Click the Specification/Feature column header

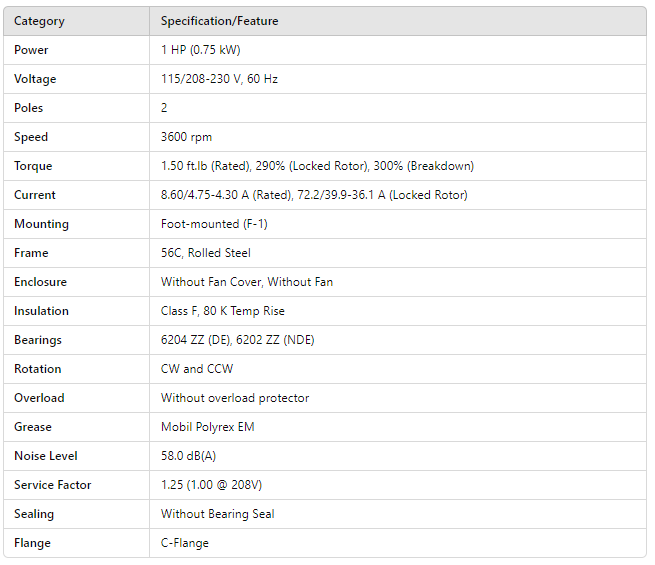pyautogui.click(x=220, y=21)
